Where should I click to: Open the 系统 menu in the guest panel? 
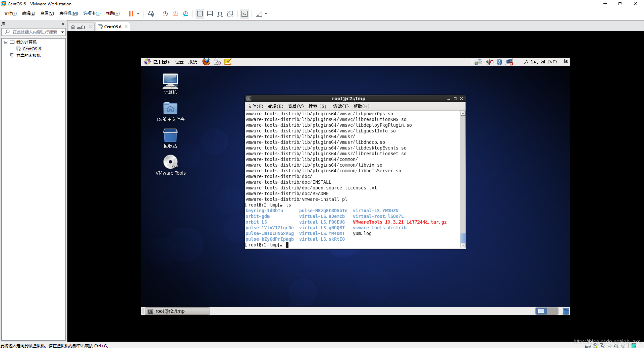[x=193, y=62]
